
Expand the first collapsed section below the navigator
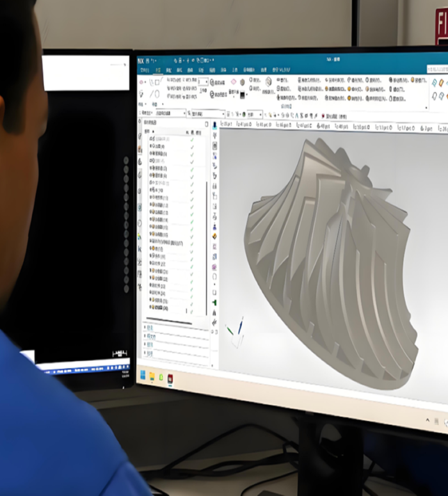tap(150, 328)
